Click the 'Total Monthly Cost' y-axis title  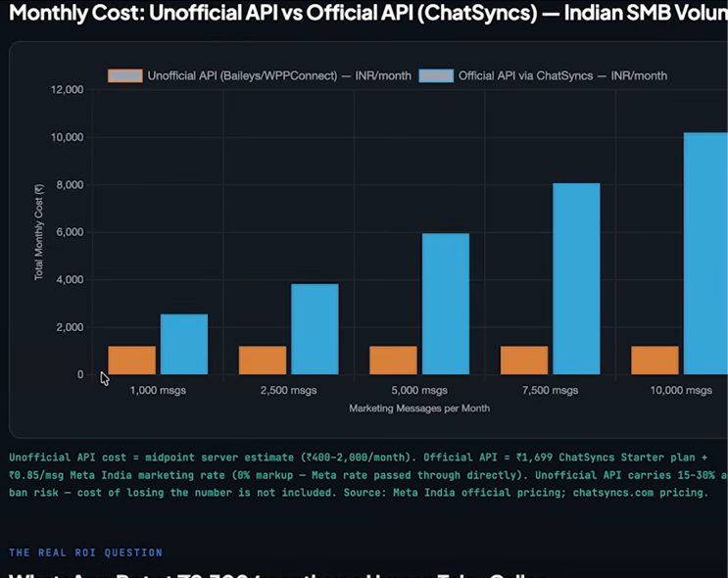coord(38,232)
